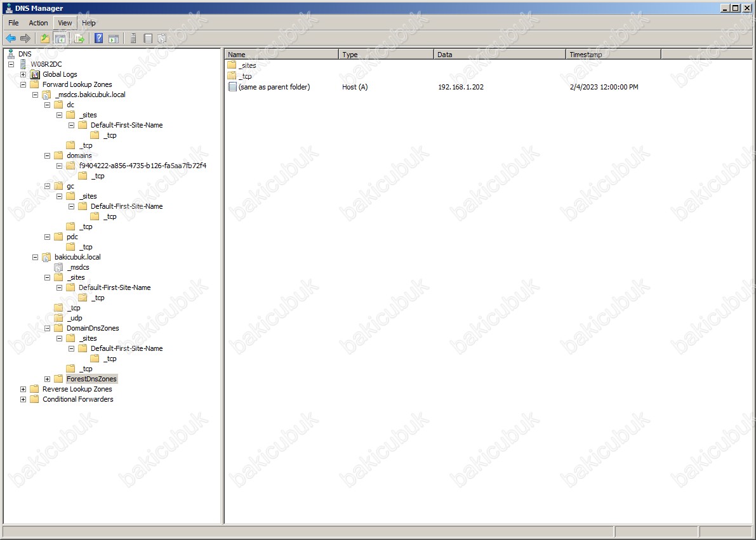
Task: Expand the Reverse Lookup Zones node
Action: coord(23,389)
